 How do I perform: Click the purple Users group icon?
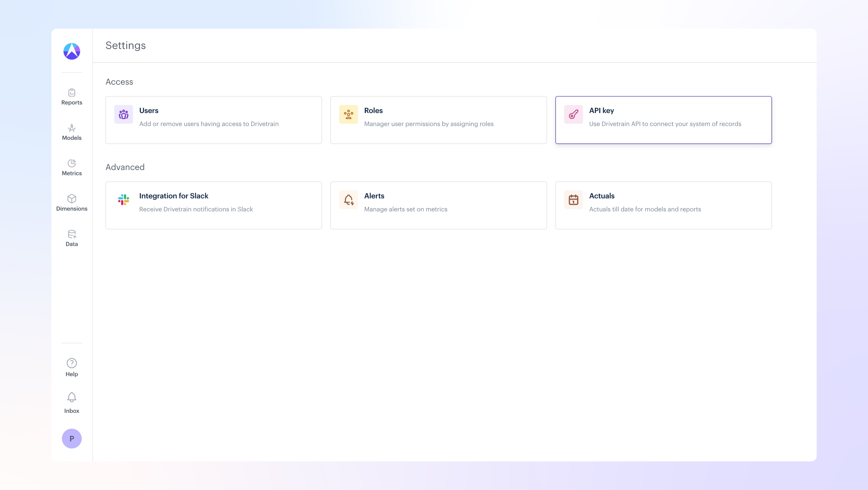tap(123, 115)
